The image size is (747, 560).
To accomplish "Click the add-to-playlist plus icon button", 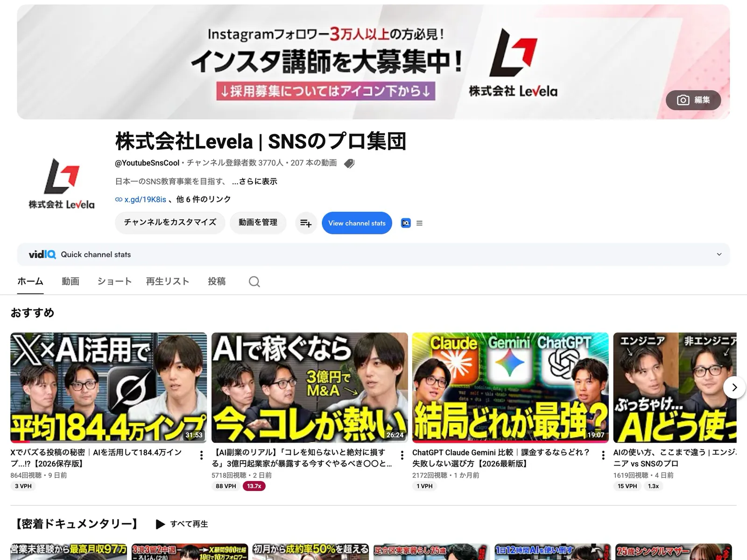I will [x=306, y=223].
